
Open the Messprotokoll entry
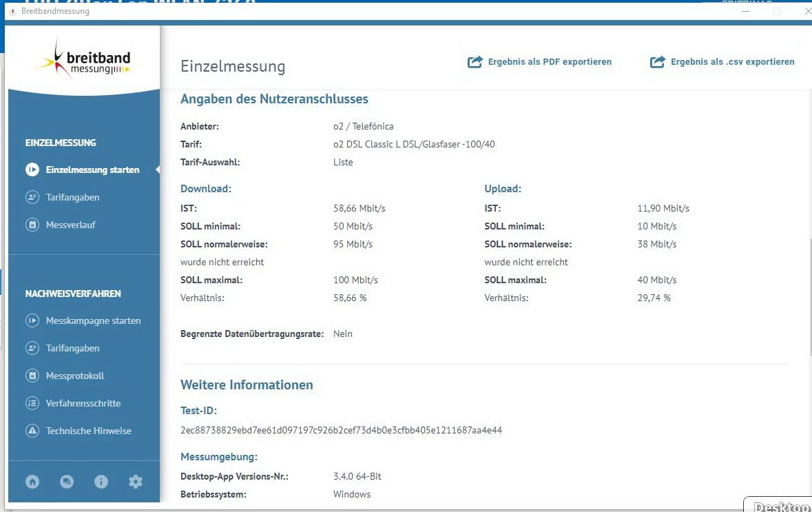click(74, 376)
